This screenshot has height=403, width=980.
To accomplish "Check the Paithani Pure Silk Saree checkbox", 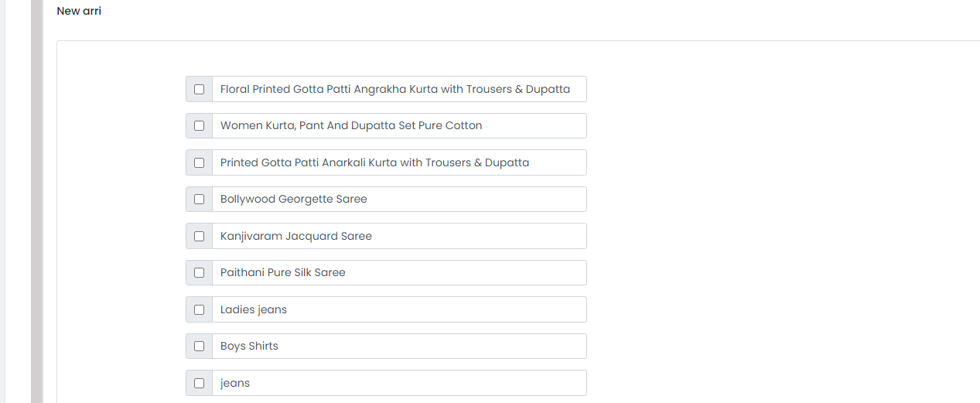I will [199, 272].
